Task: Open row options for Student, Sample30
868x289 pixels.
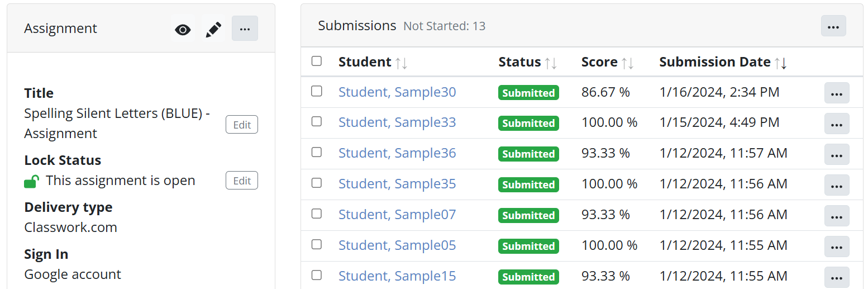Action: (837, 93)
